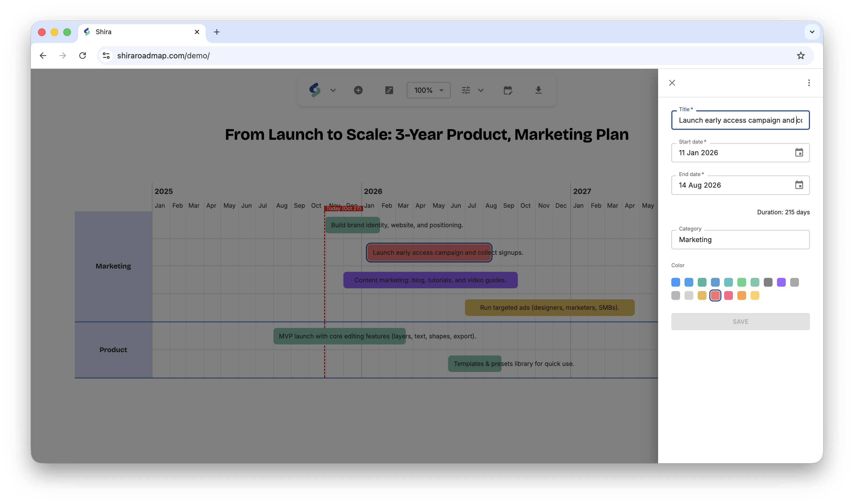Viewport: 854px width, 504px height.
Task: Expand the chevron next to the Shira logo
Action: click(x=333, y=90)
